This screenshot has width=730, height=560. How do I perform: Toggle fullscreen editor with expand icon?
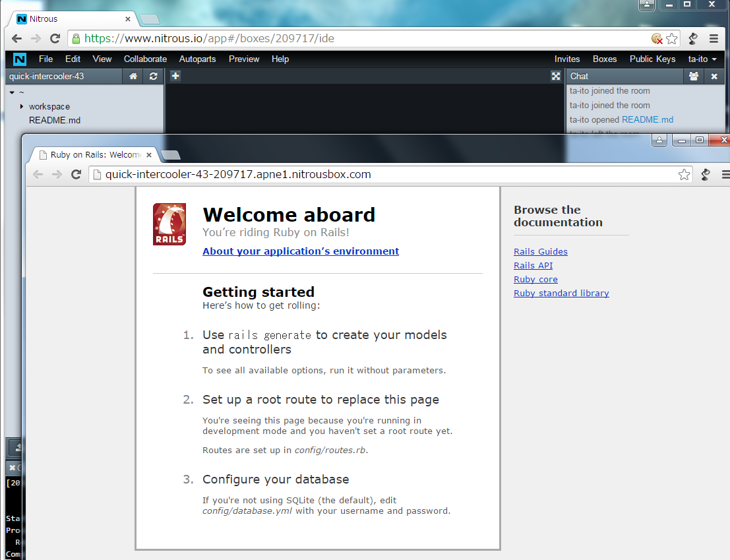(x=556, y=76)
